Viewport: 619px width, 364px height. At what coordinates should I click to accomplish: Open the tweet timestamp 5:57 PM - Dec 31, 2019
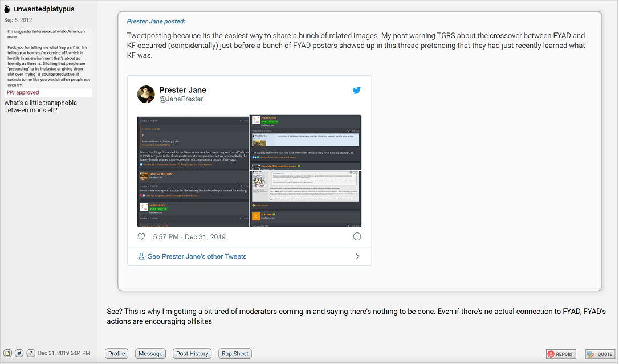click(x=189, y=237)
